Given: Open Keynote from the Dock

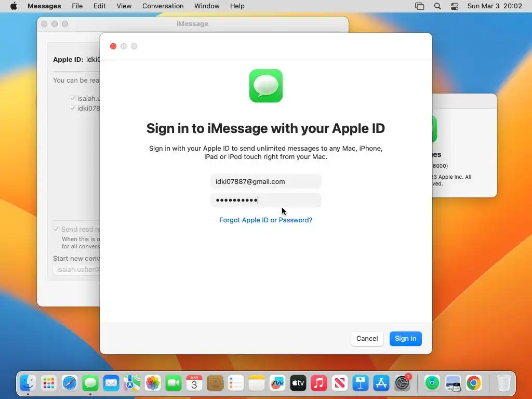Looking at the screenshot, I should coord(361,383).
